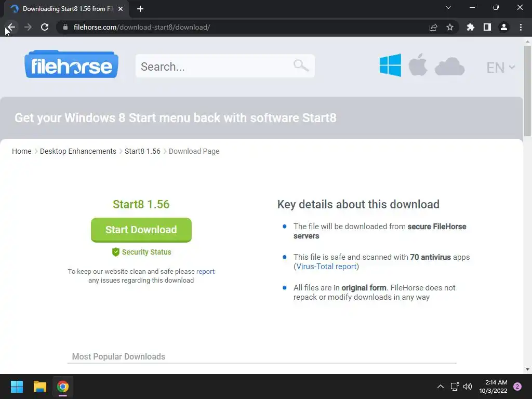532x399 pixels.
Task: Open the Virus-Total report link
Action: click(326, 267)
